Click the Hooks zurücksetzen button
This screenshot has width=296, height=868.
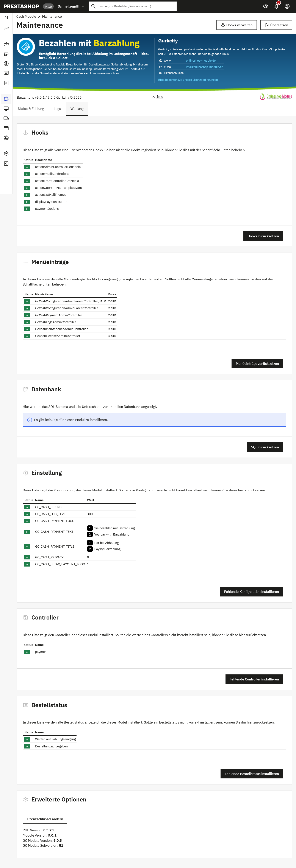pos(263,236)
